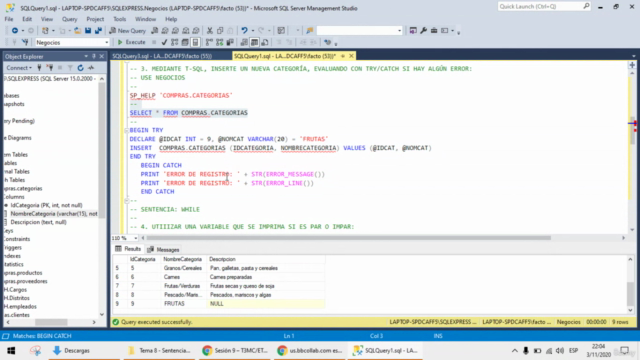Close the Object Explorer panel
The image size is (640, 360).
click(x=102, y=56)
